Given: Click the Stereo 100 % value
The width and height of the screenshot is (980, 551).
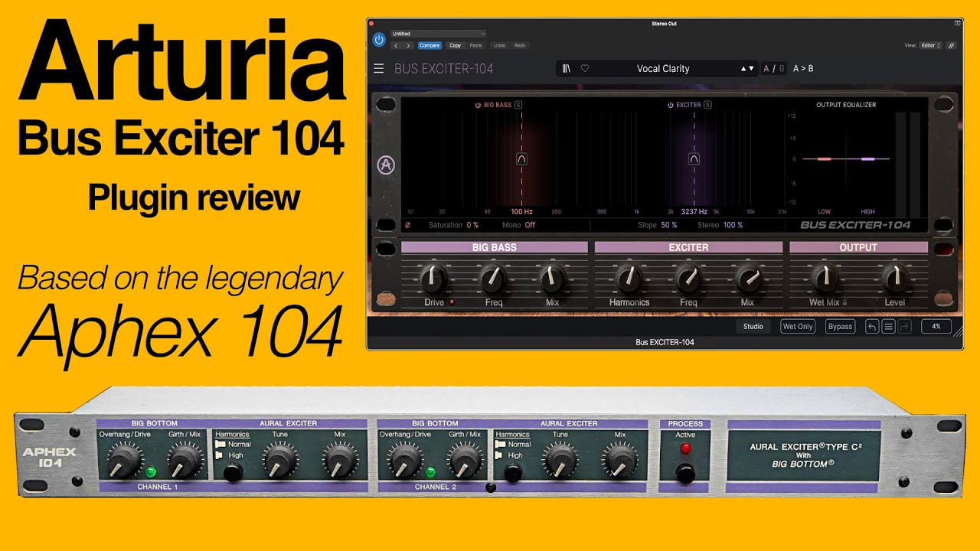Looking at the screenshot, I should point(733,225).
